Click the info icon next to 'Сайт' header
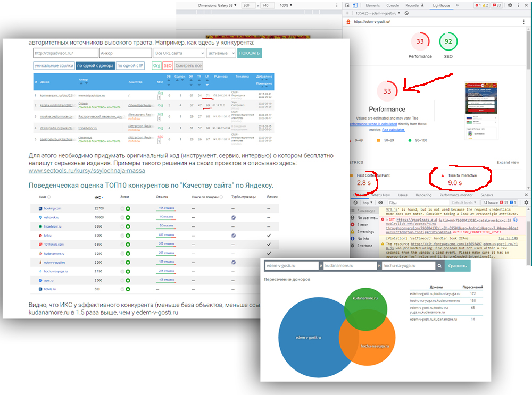Screen dimensions: 532x395 coord(49,197)
